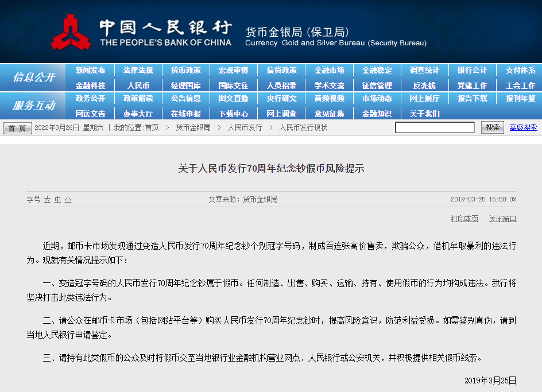Open the 工会工作 menu item
Image resolution: width=542 pixels, height=392 pixels.
pyautogui.click(x=520, y=86)
